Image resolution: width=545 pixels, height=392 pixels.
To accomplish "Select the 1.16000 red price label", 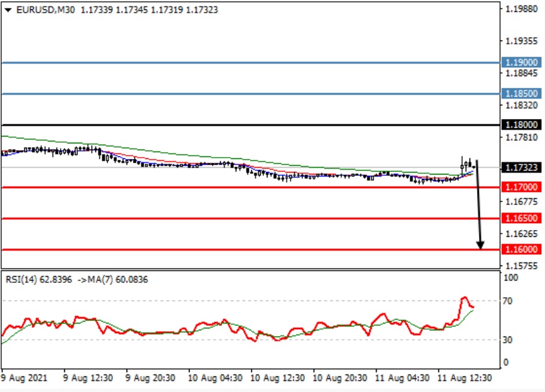I will point(521,249).
